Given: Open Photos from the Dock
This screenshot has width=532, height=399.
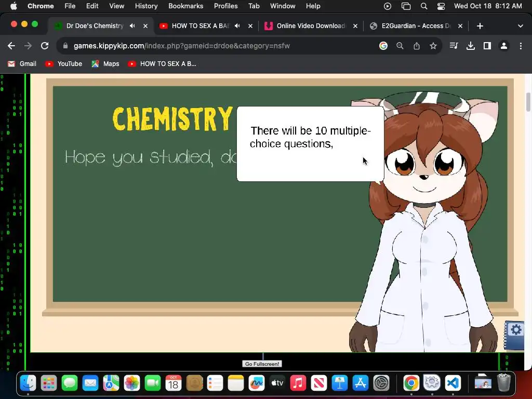Looking at the screenshot, I should (x=132, y=383).
